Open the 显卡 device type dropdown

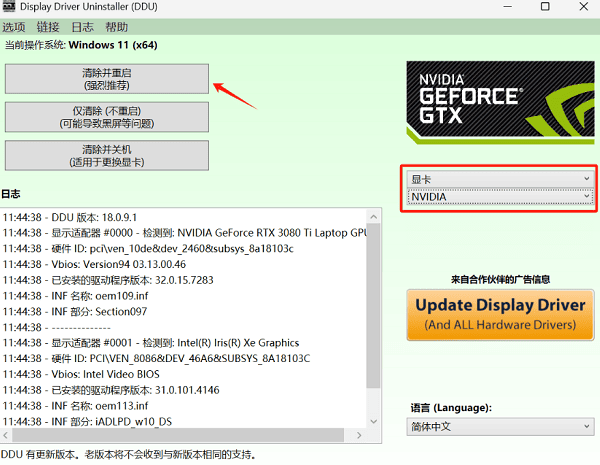(x=500, y=179)
